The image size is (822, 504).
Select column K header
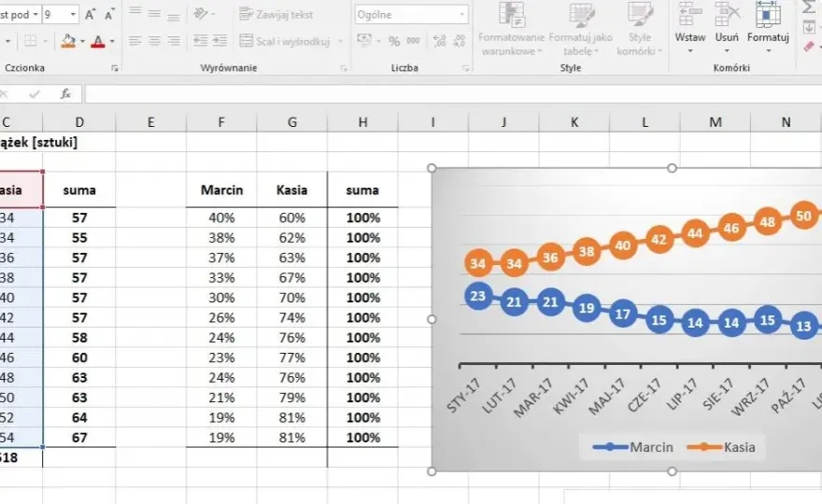[x=574, y=122]
